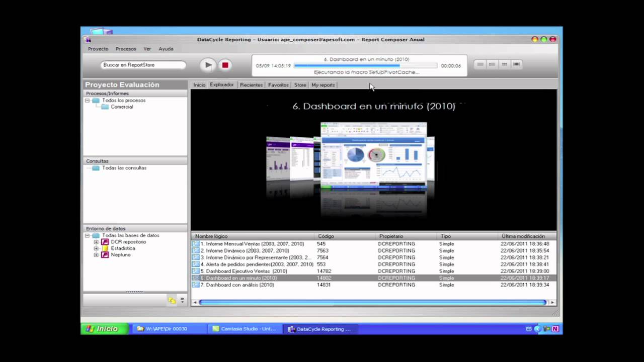
Task: Open the Proyecto menu
Action: pyautogui.click(x=98, y=49)
